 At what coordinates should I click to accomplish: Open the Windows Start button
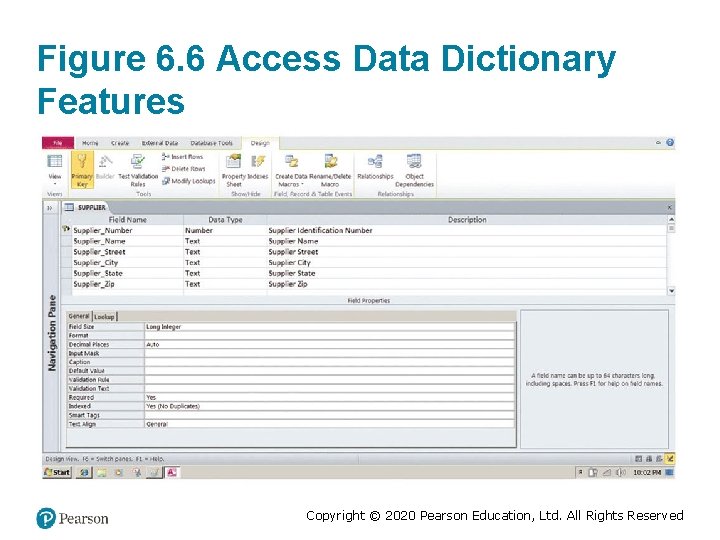(x=57, y=472)
